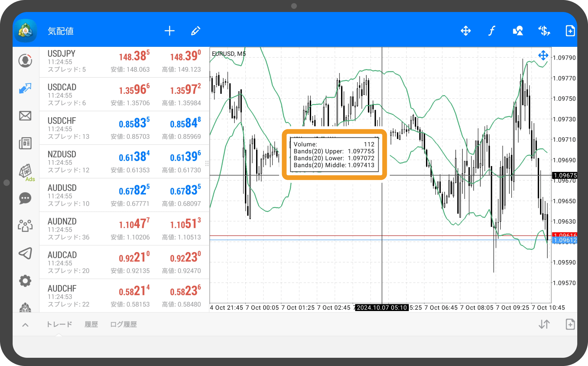Select the AUDCHF quote row
Viewport: 588px width, 366px height.
[124, 296]
